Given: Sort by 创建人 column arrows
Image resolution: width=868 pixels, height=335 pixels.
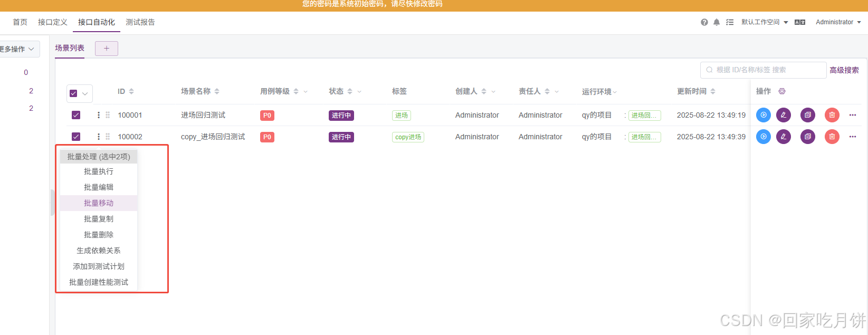Looking at the screenshot, I should (484, 91).
